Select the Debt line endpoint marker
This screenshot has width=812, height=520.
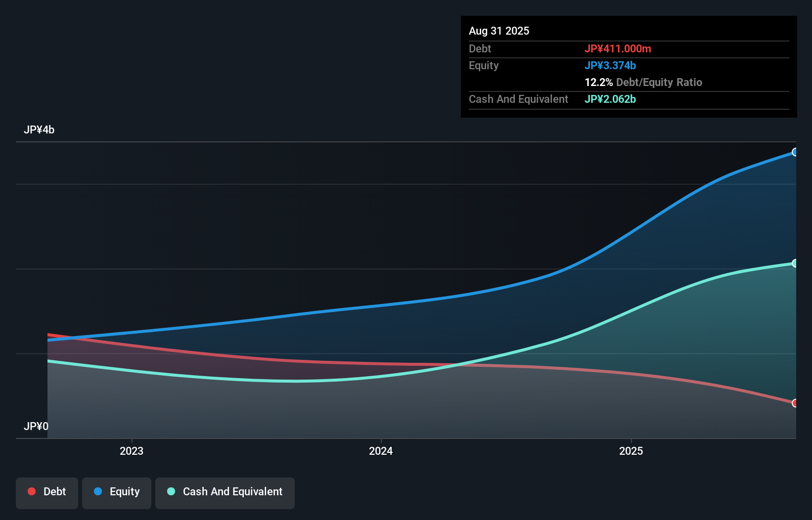pyautogui.click(x=795, y=404)
